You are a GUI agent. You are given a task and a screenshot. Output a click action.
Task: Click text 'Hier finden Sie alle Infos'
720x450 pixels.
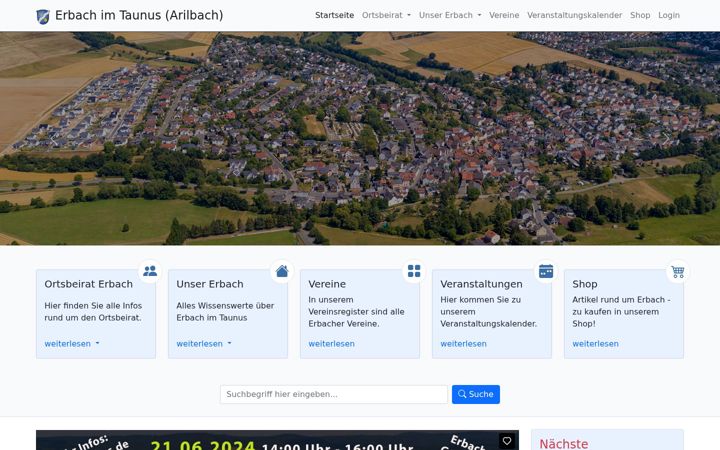tap(93, 305)
